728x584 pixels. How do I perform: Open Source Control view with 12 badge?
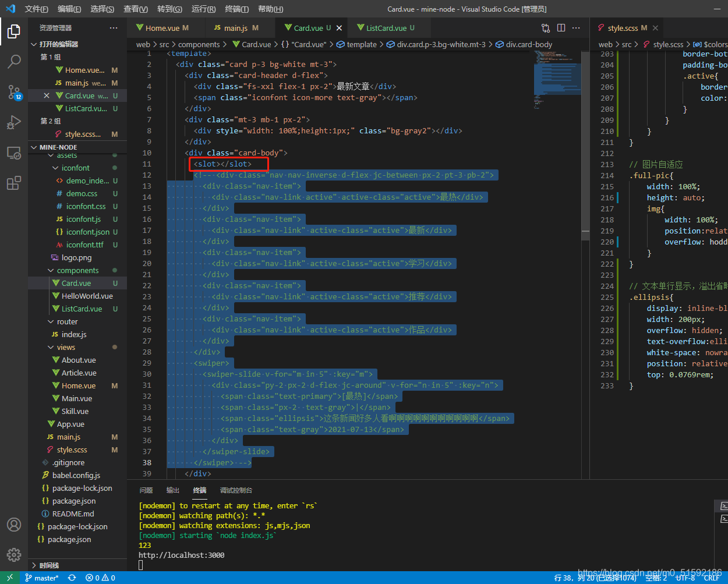(x=14, y=92)
